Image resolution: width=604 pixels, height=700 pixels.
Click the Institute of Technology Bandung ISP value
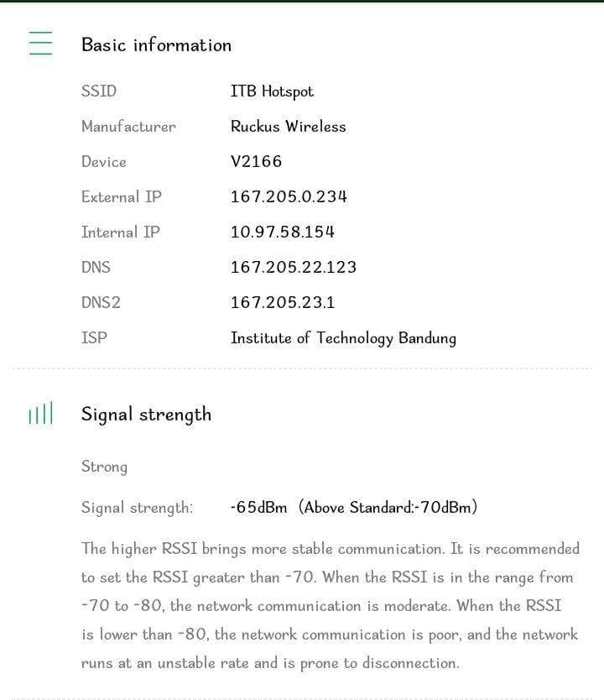point(343,338)
